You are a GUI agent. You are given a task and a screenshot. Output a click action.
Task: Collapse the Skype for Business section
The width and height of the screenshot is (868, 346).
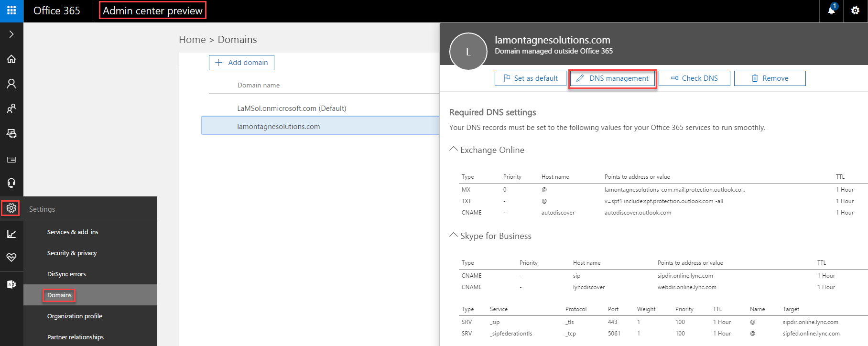click(454, 236)
